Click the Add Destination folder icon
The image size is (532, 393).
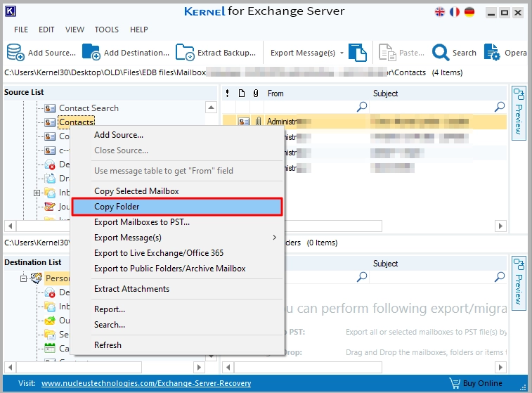click(91, 52)
